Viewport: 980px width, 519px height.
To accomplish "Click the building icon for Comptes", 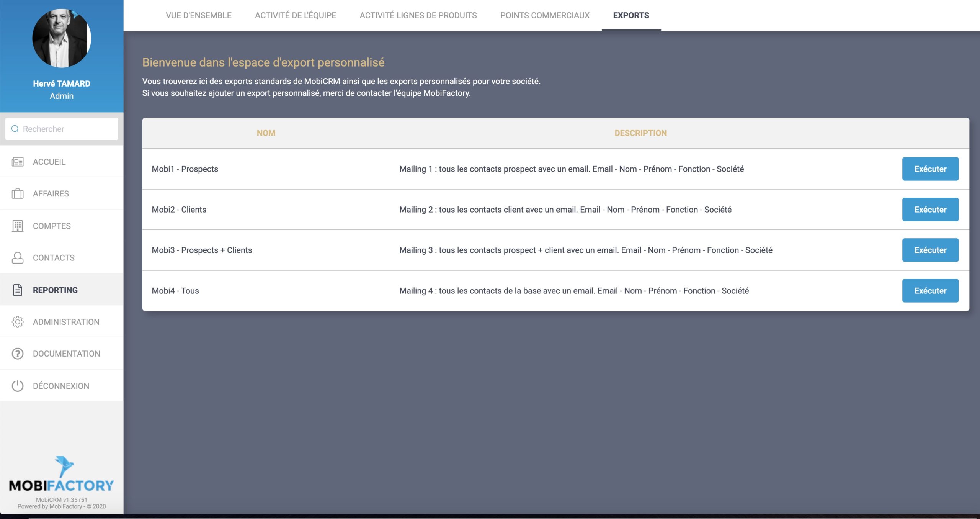I will point(18,226).
